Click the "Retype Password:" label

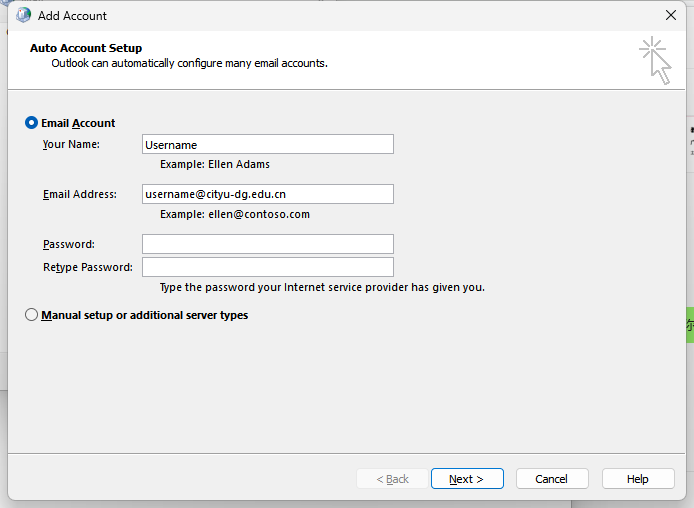[88, 267]
